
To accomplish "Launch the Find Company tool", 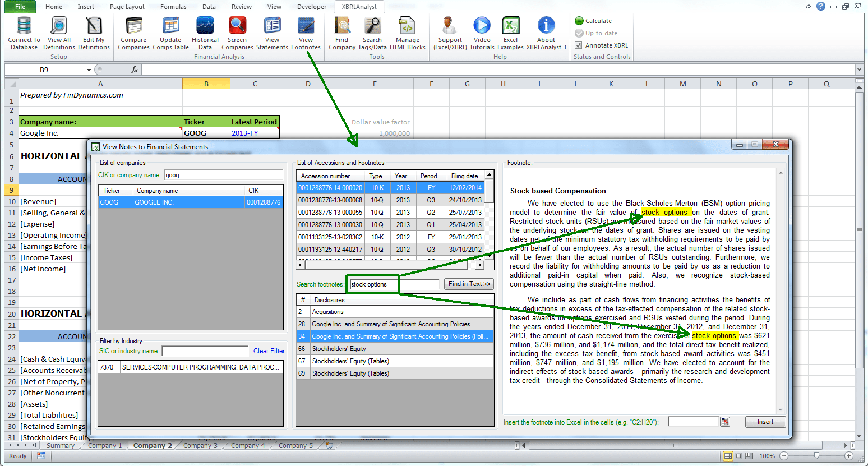I will coord(342,33).
